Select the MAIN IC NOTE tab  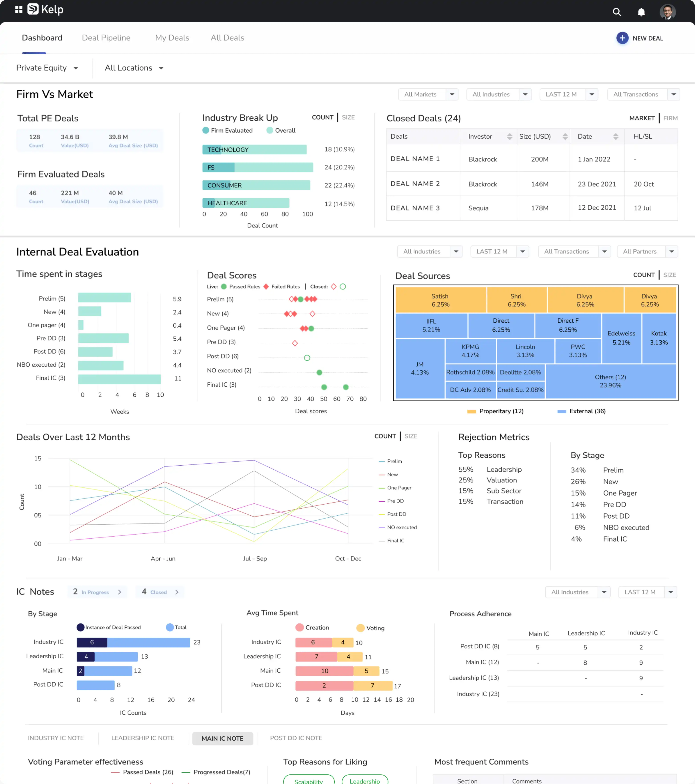coord(223,738)
